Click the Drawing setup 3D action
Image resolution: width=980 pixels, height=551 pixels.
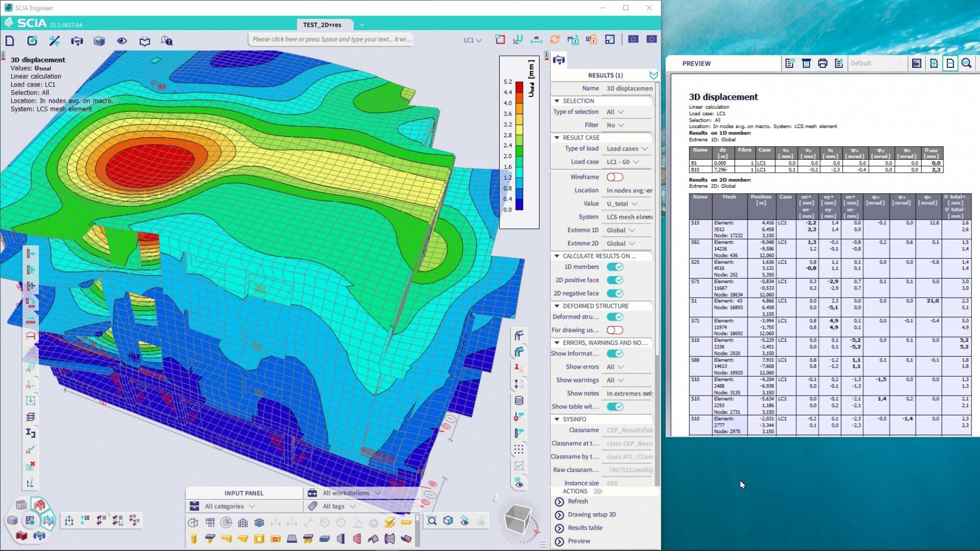(x=591, y=514)
